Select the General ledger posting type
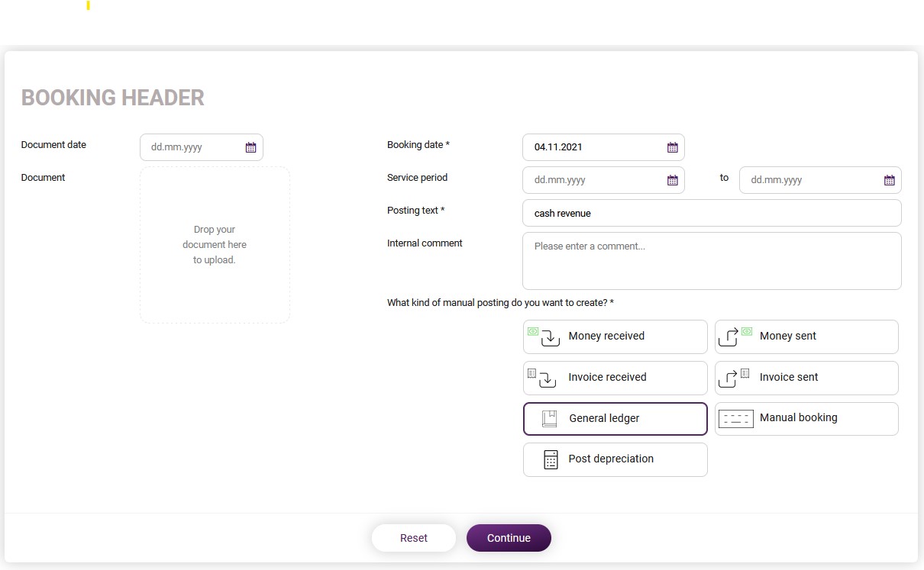The width and height of the screenshot is (924, 570). [x=615, y=419]
